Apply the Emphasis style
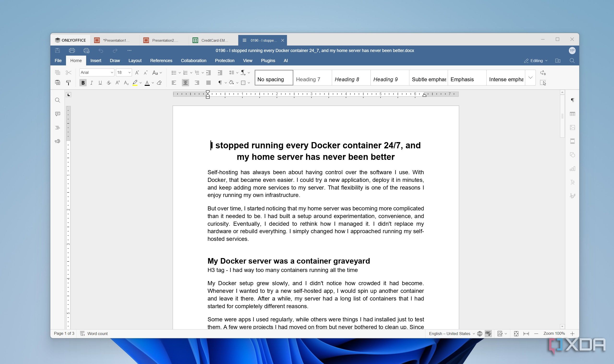614x364 pixels. coord(467,78)
